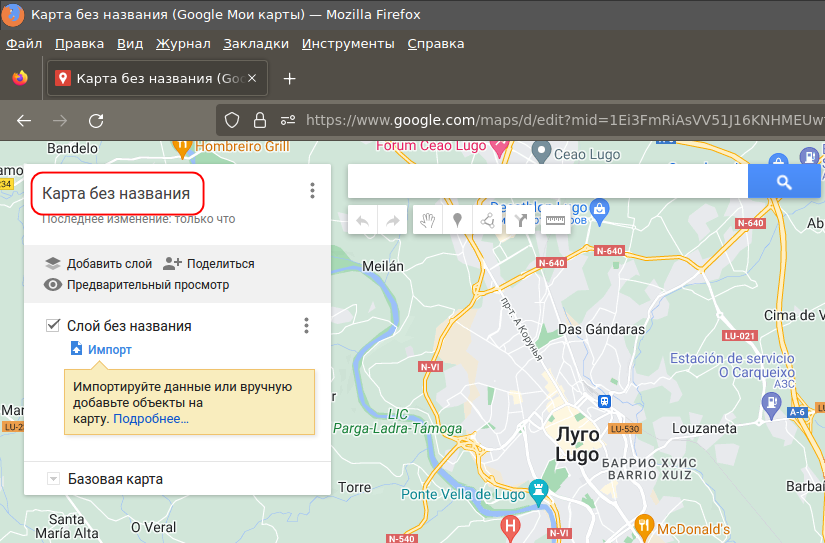Open the 'Инструменты' menu
The height and width of the screenshot is (543, 825).
point(348,44)
